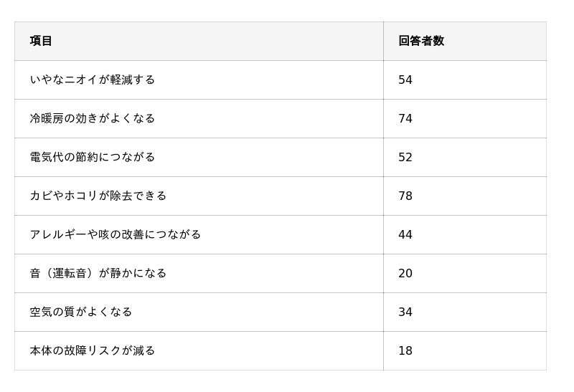Click the table header row background
Viewport: 574px width, 392px height.
tap(215, 41)
